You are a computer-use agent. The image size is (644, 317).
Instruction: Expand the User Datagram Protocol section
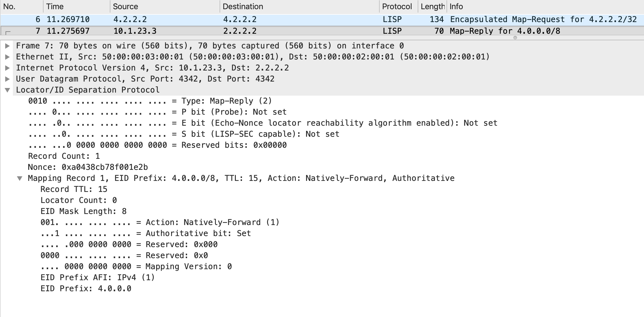(8, 79)
